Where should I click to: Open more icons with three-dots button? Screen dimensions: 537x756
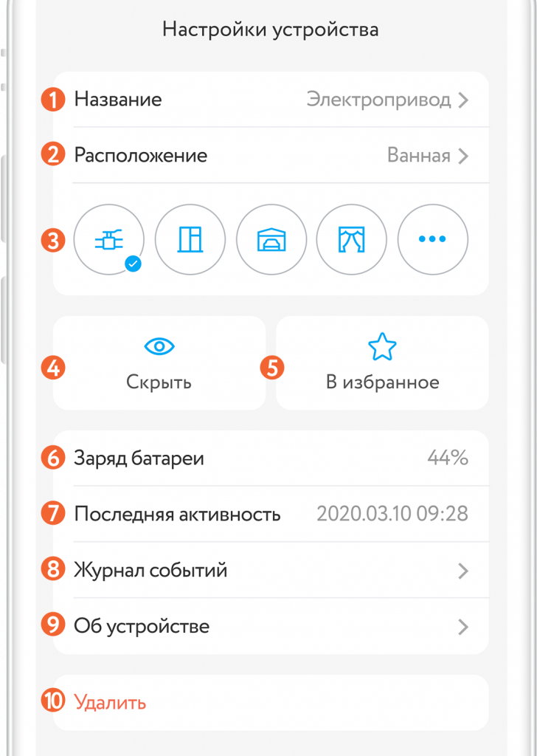coord(432,239)
